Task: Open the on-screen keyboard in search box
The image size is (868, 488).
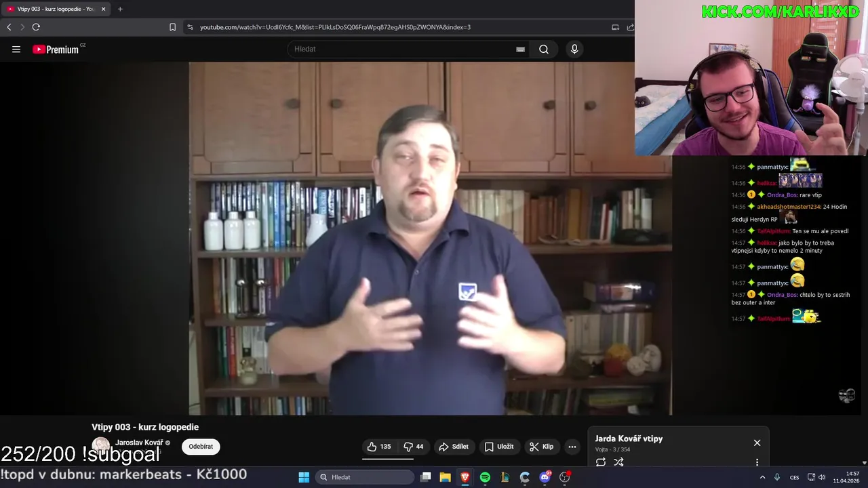Action: 520,49
